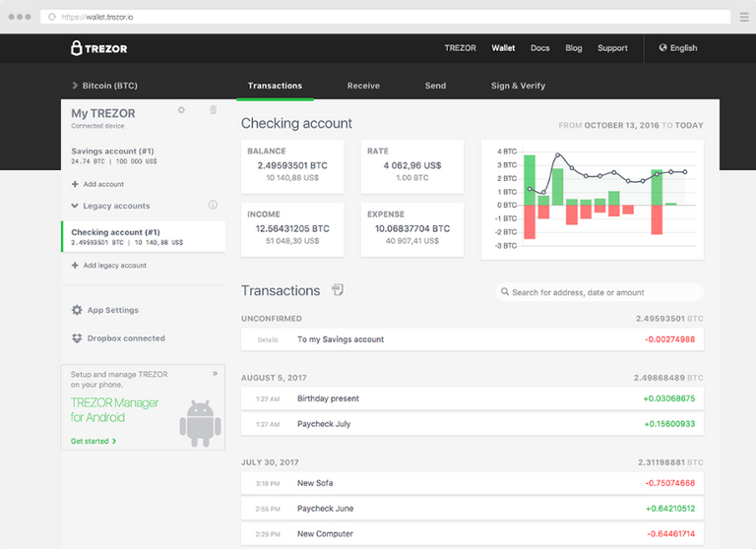Expand the Bitcoin (BTC) coin selector
The height and width of the screenshot is (549, 756).
click(x=105, y=86)
